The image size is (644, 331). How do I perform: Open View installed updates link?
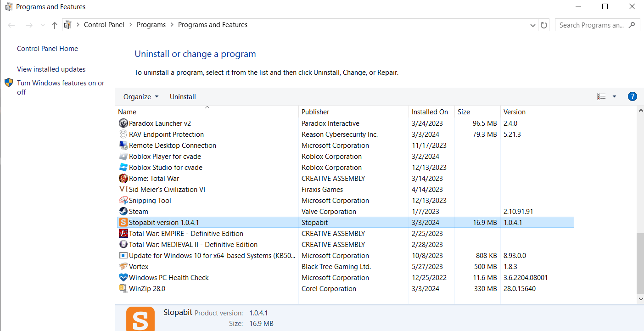pyautogui.click(x=51, y=69)
